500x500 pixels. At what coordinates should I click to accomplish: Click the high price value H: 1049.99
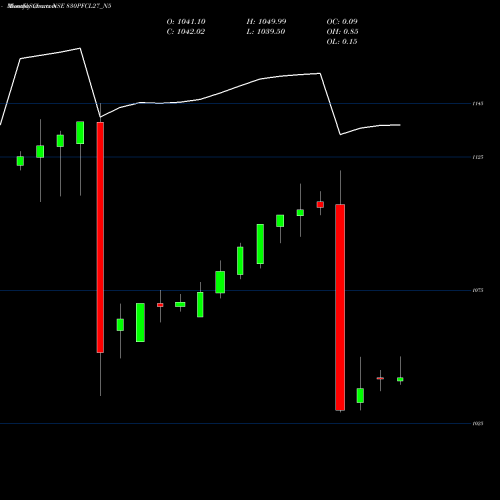pyautogui.click(x=266, y=22)
